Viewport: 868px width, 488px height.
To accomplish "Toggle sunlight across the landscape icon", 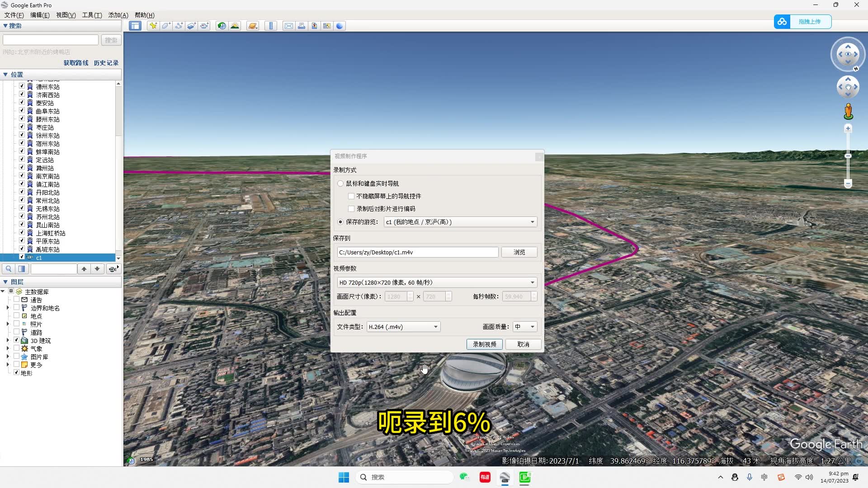I will 235,26.
